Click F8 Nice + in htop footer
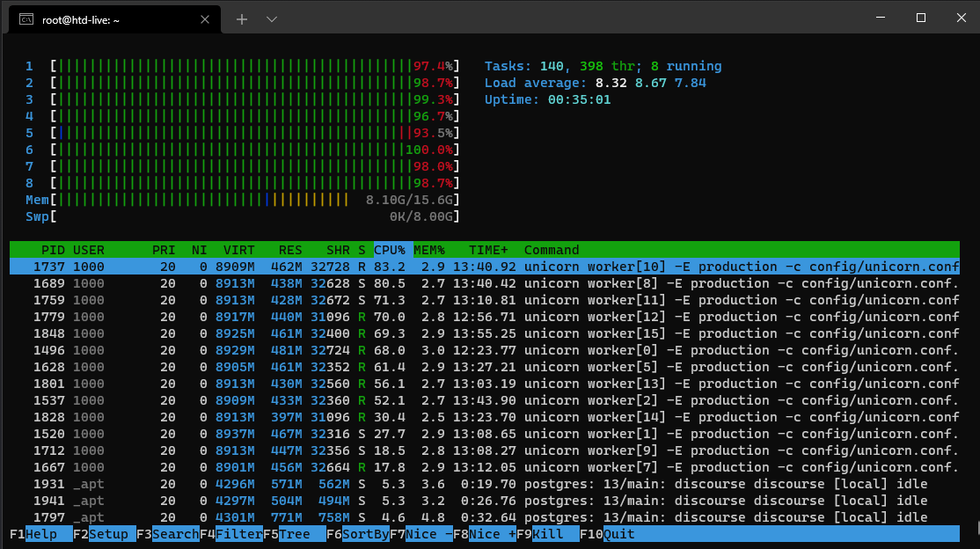This screenshot has height=549, width=980. (485, 534)
